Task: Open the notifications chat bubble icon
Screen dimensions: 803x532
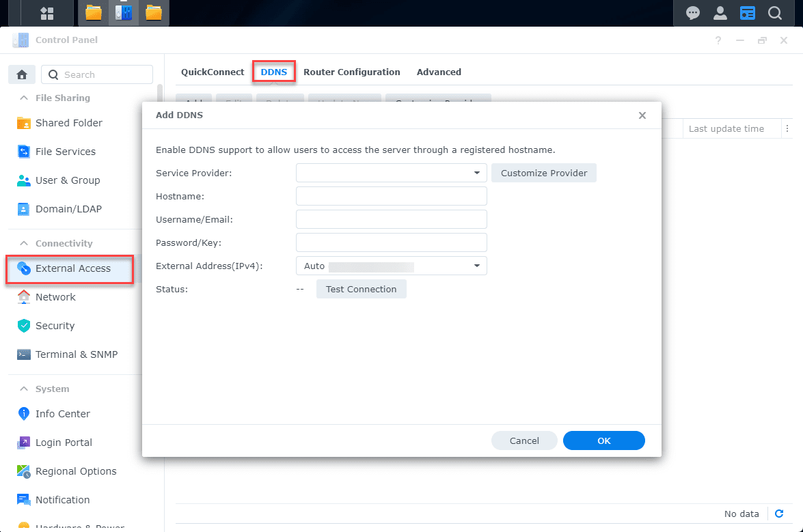Action: point(693,13)
